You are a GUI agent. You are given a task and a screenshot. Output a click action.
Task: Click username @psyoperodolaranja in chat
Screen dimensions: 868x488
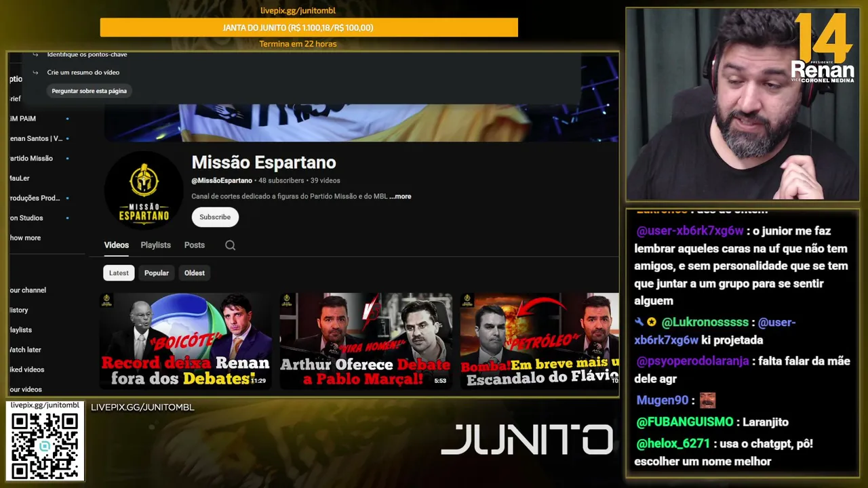click(x=692, y=361)
